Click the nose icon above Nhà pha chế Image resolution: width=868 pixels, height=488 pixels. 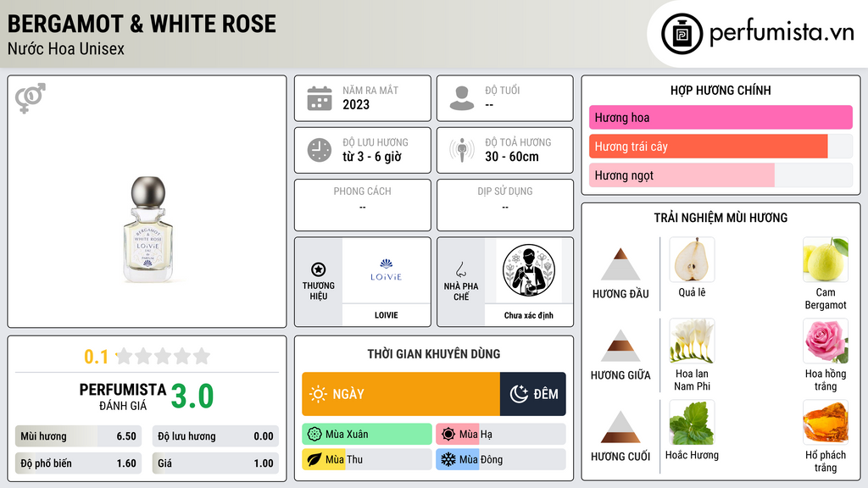(460, 269)
